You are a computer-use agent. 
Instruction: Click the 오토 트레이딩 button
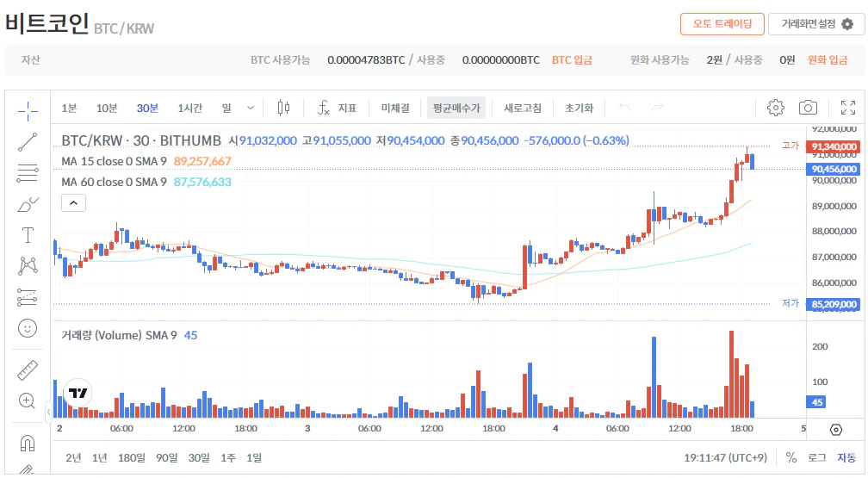click(722, 24)
